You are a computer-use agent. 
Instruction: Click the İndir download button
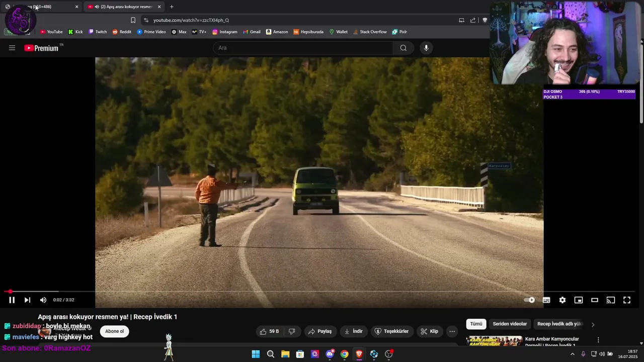(x=353, y=331)
